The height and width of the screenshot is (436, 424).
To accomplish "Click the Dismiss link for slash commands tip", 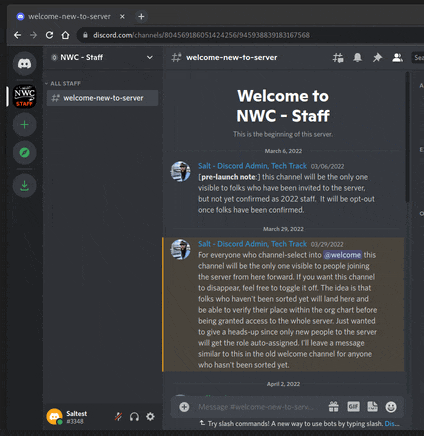I will pos(392,424).
